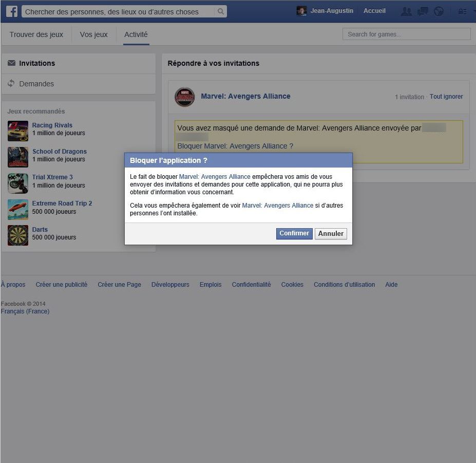This screenshot has height=463, width=476.
Task: Open Invitations in sidebar
Action: pyautogui.click(x=79, y=63)
